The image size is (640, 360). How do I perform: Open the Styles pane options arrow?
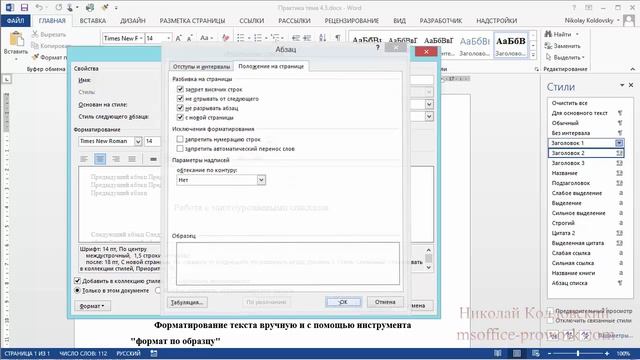[x=622, y=85]
